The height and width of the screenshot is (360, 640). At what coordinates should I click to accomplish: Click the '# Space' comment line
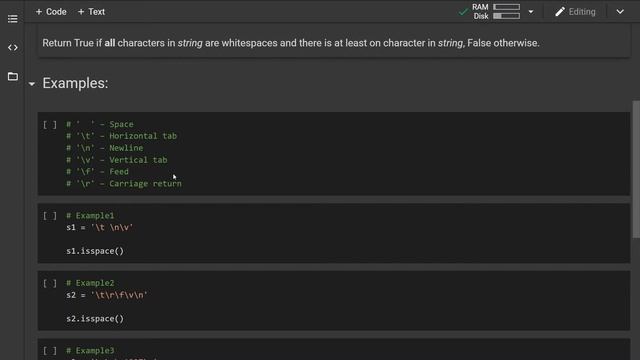click(100, 124)
